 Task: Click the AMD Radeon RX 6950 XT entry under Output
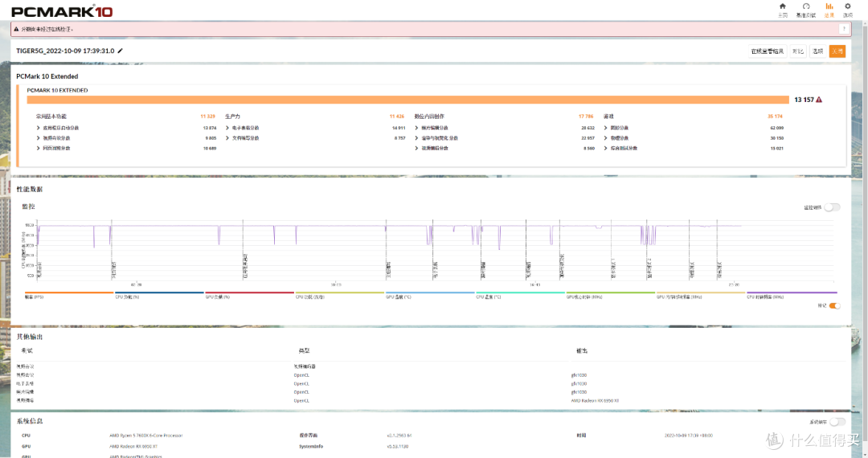tap(595, 400)
